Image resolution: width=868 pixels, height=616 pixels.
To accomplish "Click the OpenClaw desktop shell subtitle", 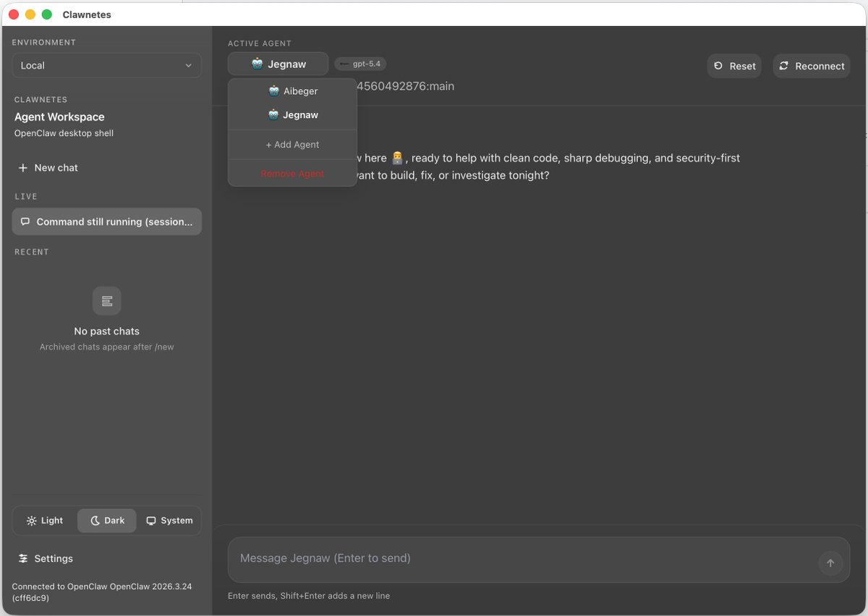I will [64, 133].
